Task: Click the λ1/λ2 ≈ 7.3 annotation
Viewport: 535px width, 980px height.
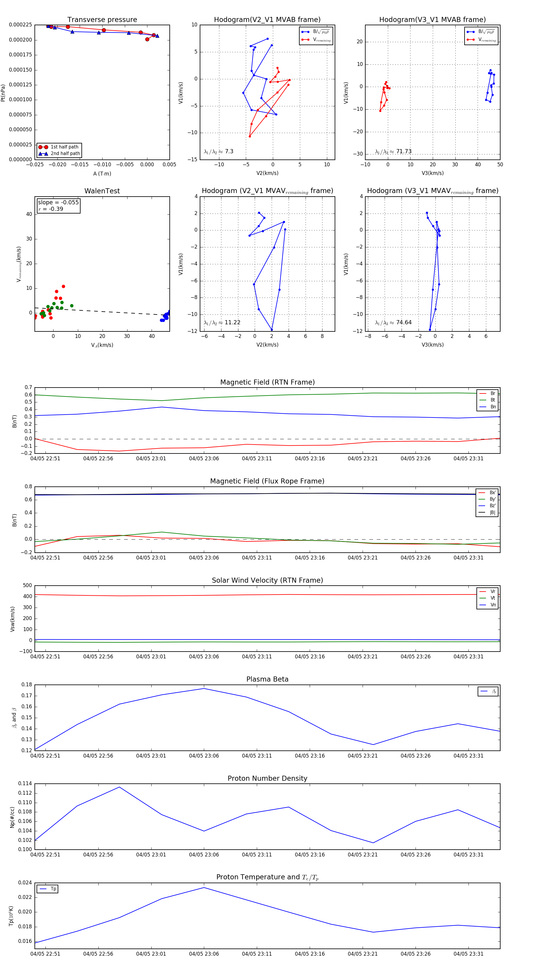Action: [x=218, y=151]
